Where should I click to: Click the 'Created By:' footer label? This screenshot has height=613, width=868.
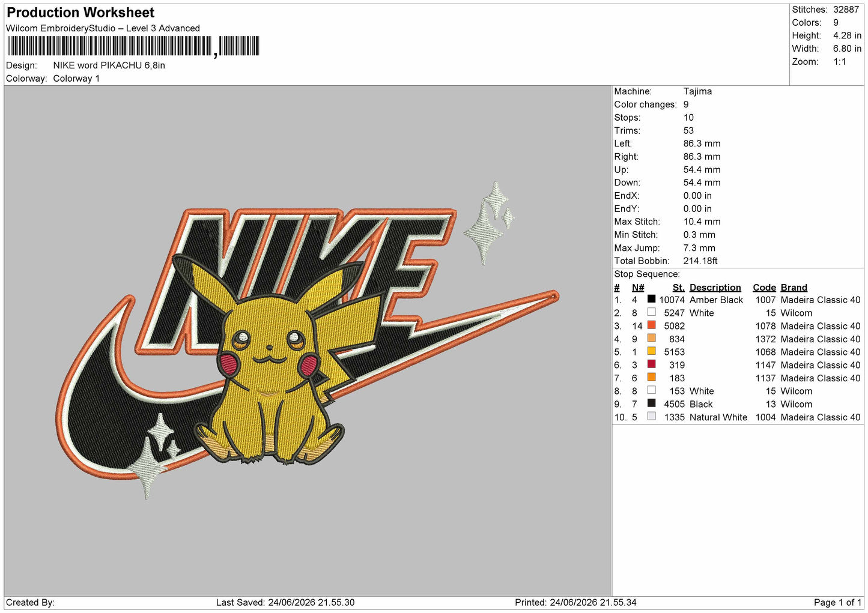coord(30,603)
